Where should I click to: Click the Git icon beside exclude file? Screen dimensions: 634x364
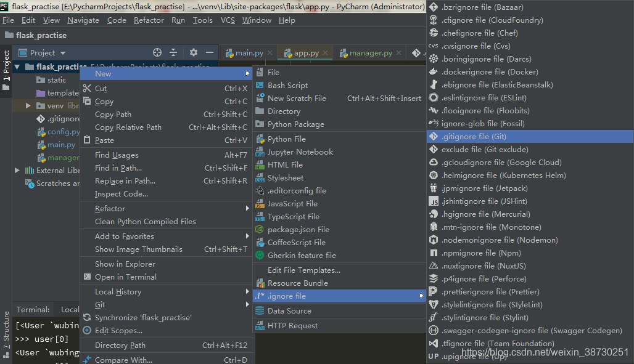434,149
